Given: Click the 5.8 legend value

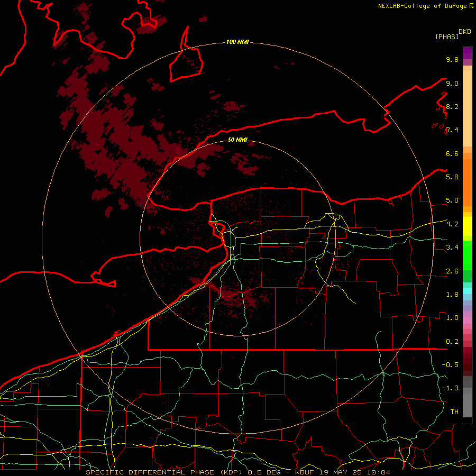Looking at the screenshot, I should click(452, 177).
